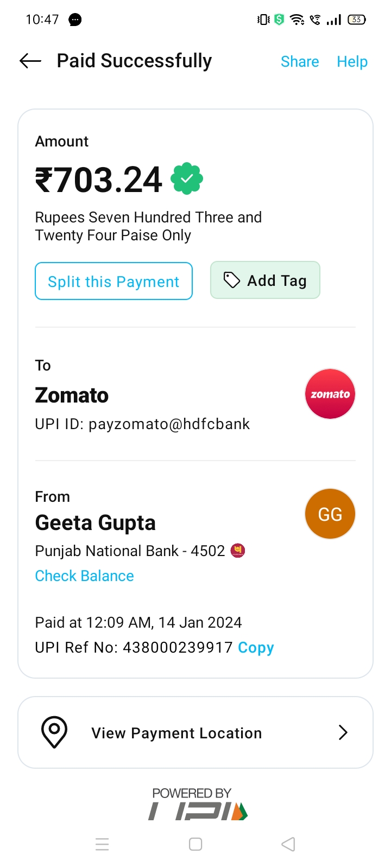Tap the Android recent apps menu icon
391x868 pixels.
click(102, 844)
